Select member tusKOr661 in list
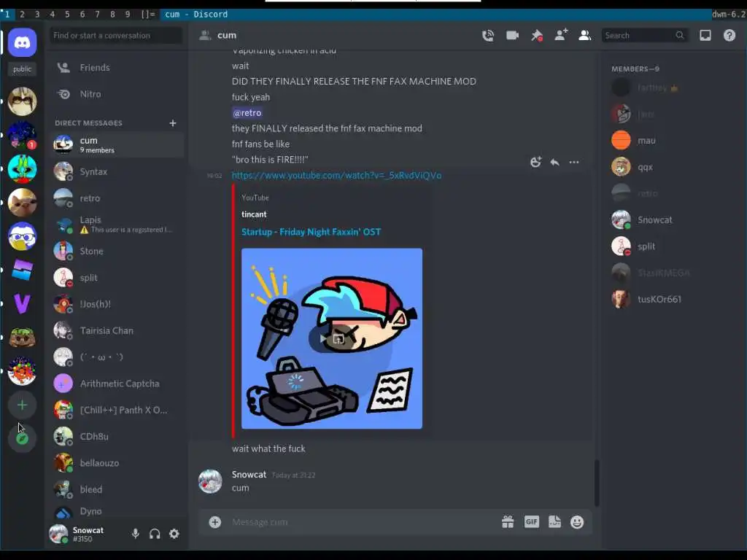The width and height of the screenshot is (747, 560). [673, 299]
